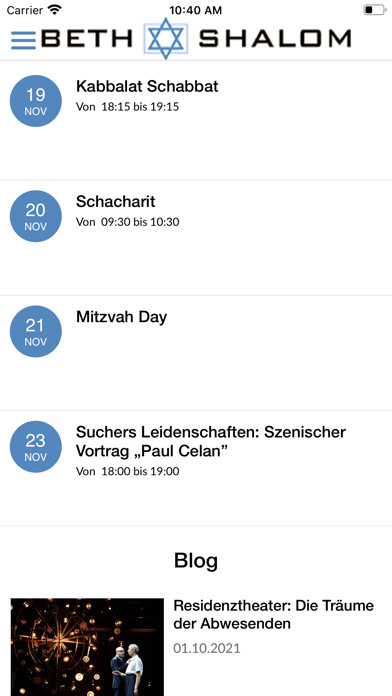Tap the blog date 01.10.2021
The width and height of the screenshot is (392, 696).
coord(207,648)
